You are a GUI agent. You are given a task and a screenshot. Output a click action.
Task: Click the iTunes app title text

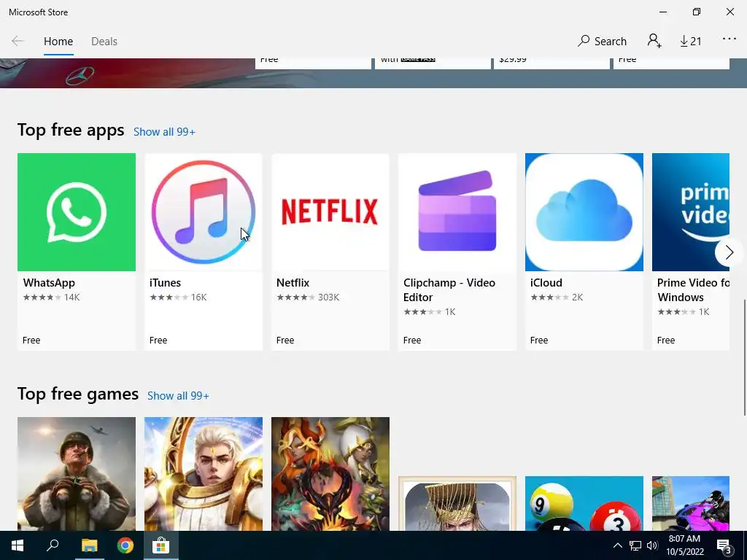coord(166,283)
